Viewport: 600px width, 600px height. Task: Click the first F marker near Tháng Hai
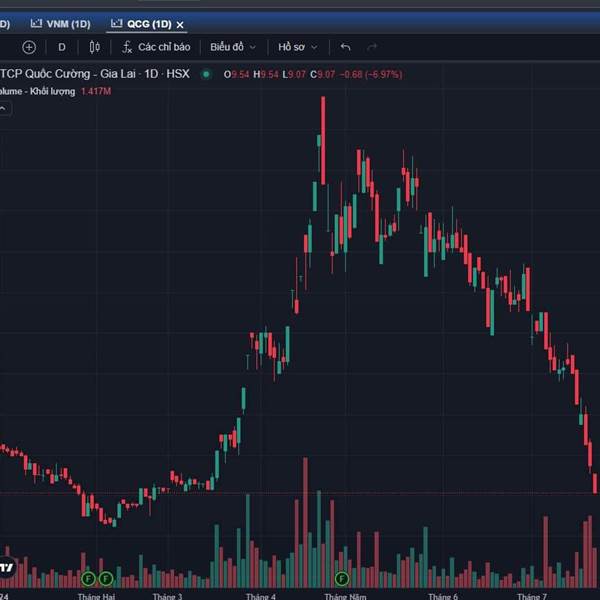(x=88, y=579)
